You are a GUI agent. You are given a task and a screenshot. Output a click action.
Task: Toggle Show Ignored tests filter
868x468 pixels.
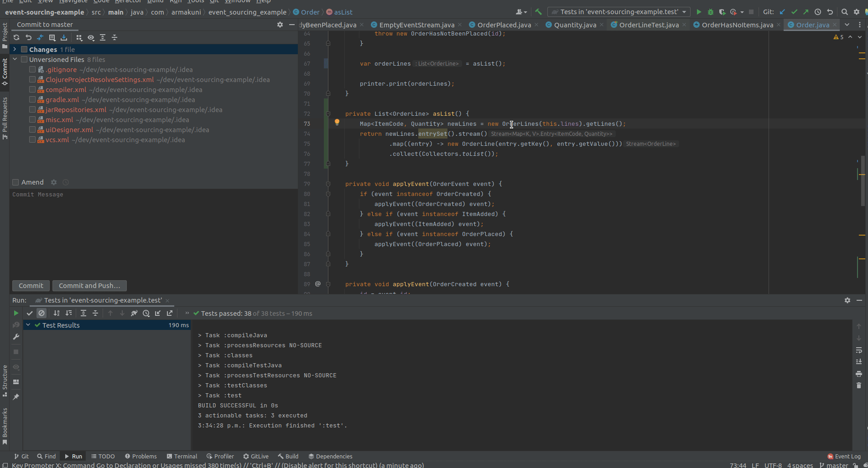pyautogui.click(x=42, y=313)
